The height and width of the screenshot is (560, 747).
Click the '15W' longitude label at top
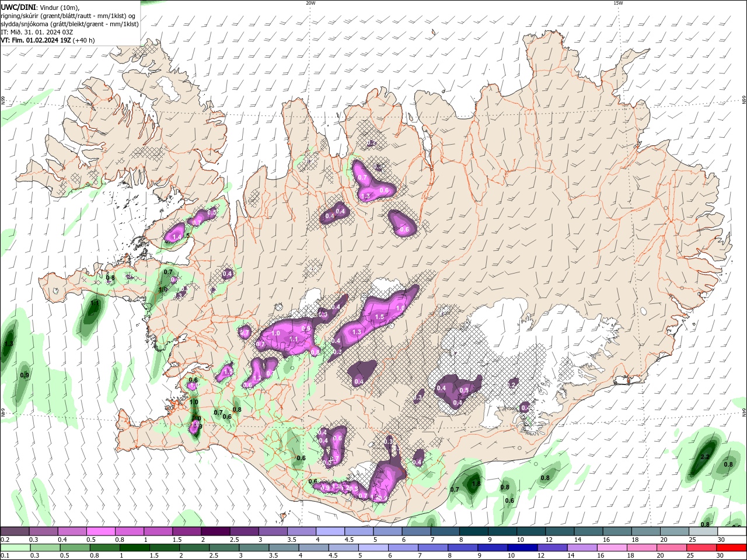click(x=618, y=3)
